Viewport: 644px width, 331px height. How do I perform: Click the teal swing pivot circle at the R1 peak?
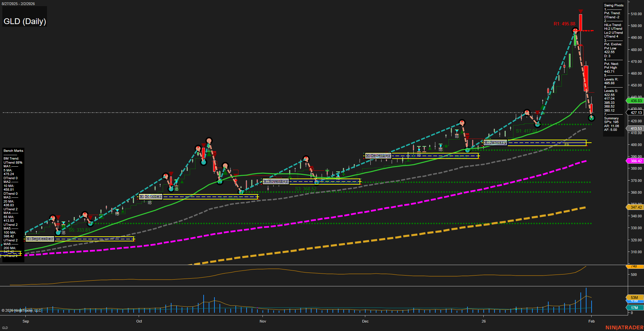(575, 30)
